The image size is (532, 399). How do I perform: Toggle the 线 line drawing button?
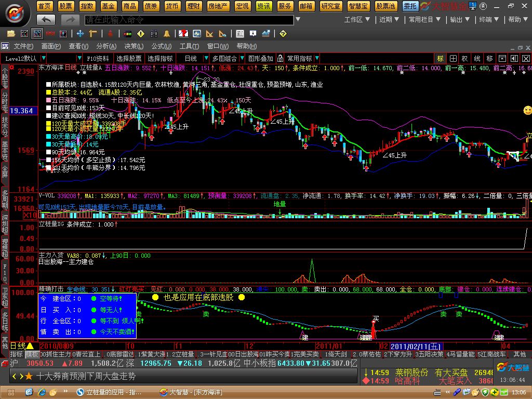pyautogui.click(x=477, y=58)
